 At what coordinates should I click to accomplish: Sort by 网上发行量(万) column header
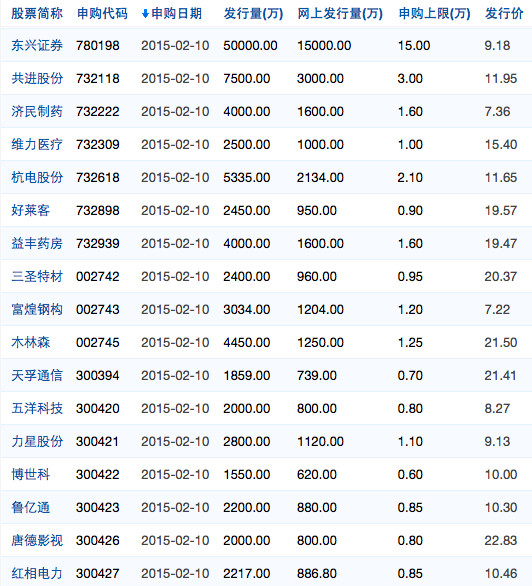click(x=340, y=14)
